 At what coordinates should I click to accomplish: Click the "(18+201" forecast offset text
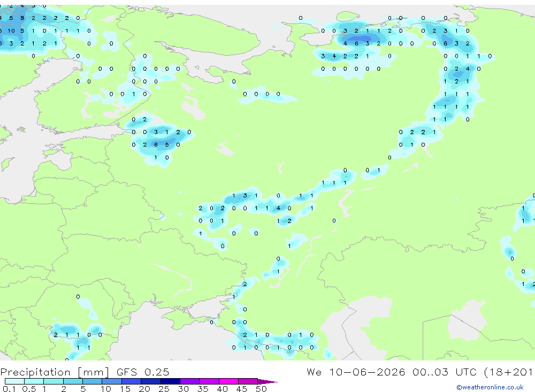click(509, 372)
